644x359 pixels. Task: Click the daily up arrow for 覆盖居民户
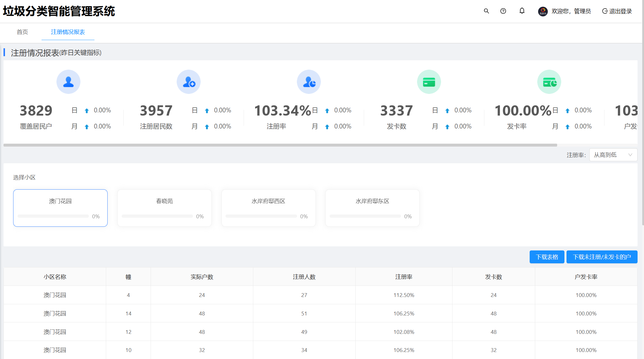click(x=87, y=111)
